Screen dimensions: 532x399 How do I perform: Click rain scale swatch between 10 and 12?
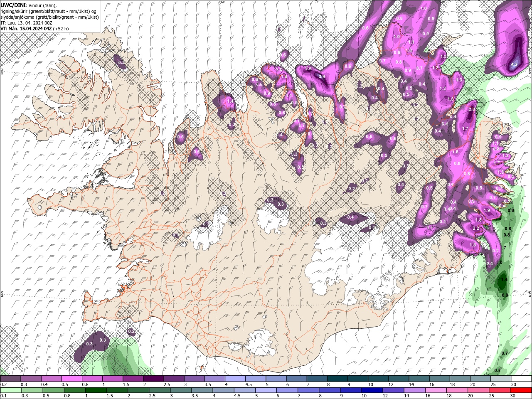[372, 390]
